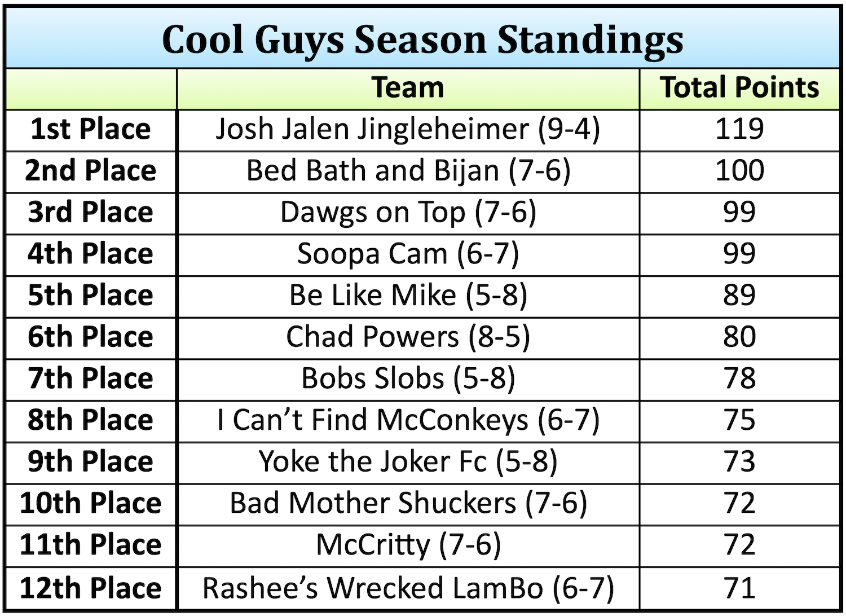Select the Total Points column header

click(739, 89)
